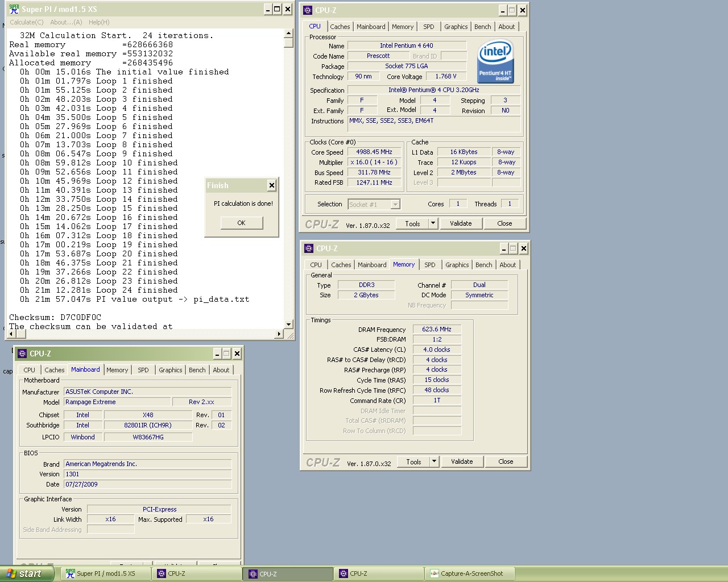
Task: Click the multiplier value x 16.0 (14 - 16)
Action: click(x=374, y=163)
